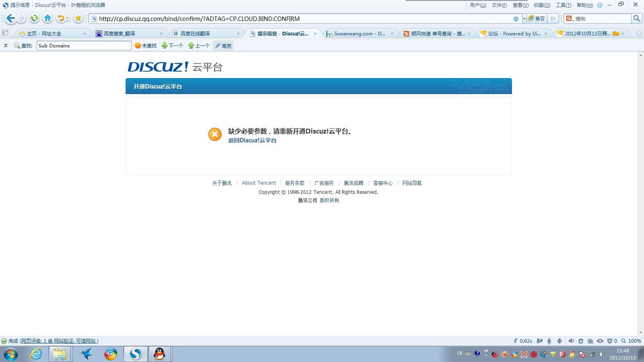This screenshot has width=644, height=362.
Task: Open the address bar history dropdown arrow
Action: [524, 19]
